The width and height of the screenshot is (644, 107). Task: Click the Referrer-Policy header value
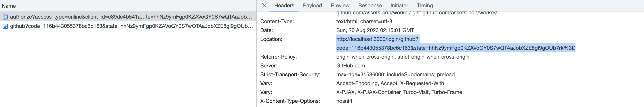(x=402, y=57)
